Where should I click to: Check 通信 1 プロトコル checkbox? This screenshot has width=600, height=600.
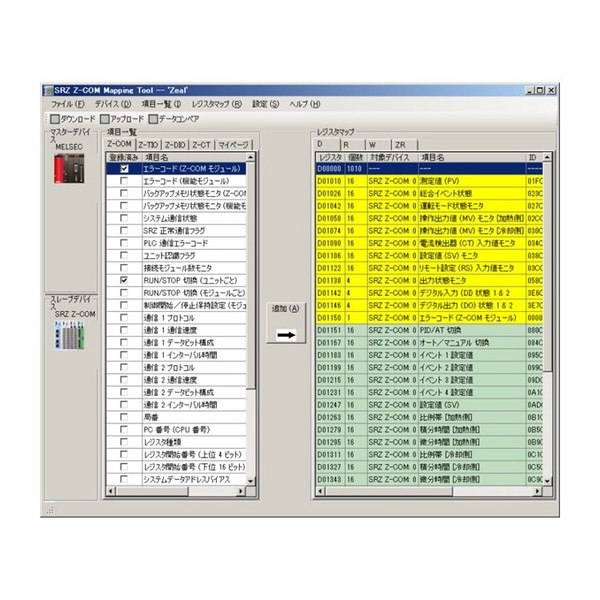(x=124, y=318)
